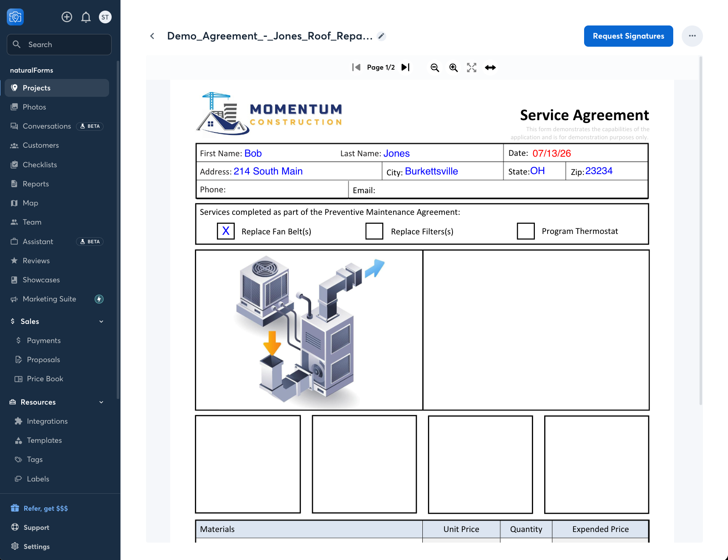Go to the last page
The height and width of the screenshot is (560, 728).
(405, 67)
